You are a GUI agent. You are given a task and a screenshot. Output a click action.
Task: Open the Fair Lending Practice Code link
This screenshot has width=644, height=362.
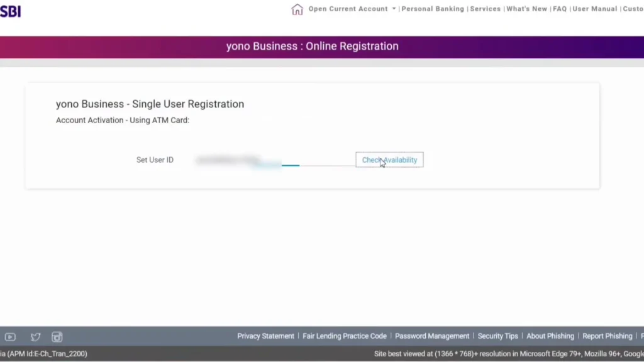pyautogui.click(x=345, y=336)
